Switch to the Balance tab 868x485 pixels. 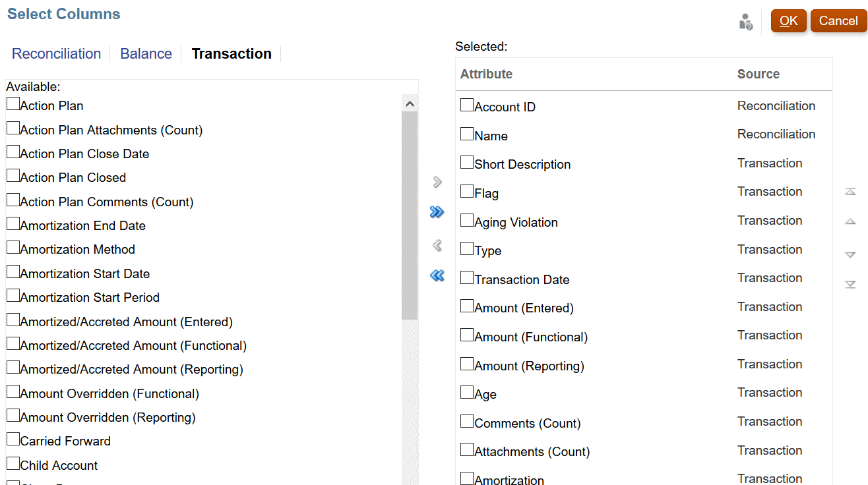(x=146, y=53)
